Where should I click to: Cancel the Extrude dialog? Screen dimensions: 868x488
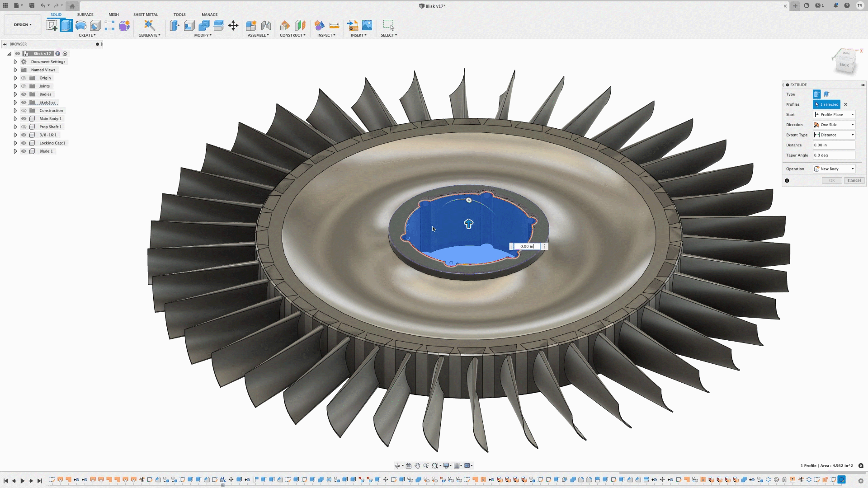[854, 181]
